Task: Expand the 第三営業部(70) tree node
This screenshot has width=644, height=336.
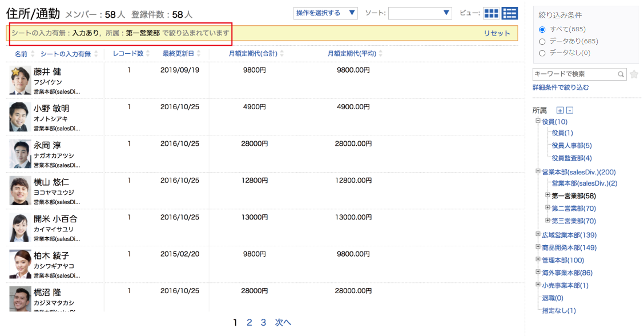Action: tap(548, 220)
